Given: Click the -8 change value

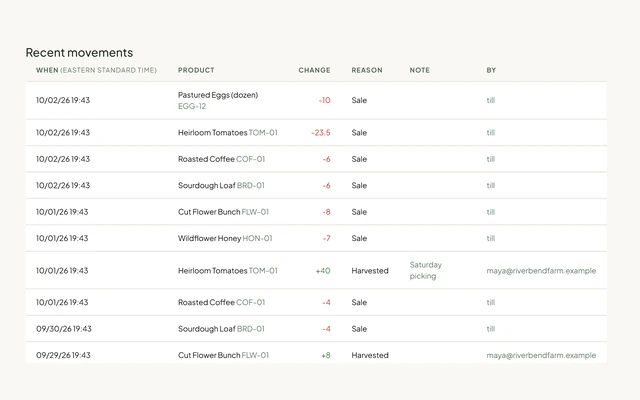Looking at the screenshot, I should point(326,212).
